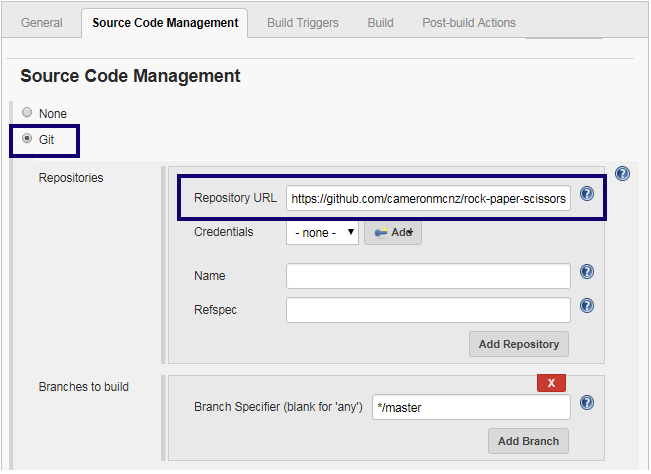Show help for the Name field
Image resolution: width=651 pixels, height=474 pixels.
(587, 272)
